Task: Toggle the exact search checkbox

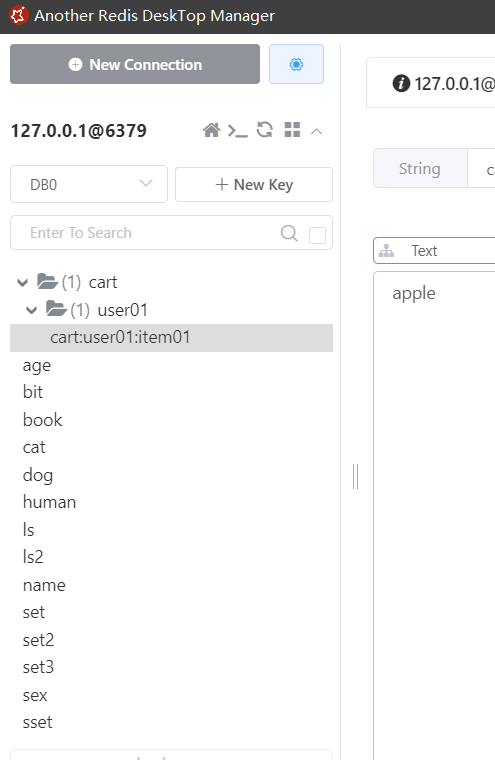Action: (318, 235)
